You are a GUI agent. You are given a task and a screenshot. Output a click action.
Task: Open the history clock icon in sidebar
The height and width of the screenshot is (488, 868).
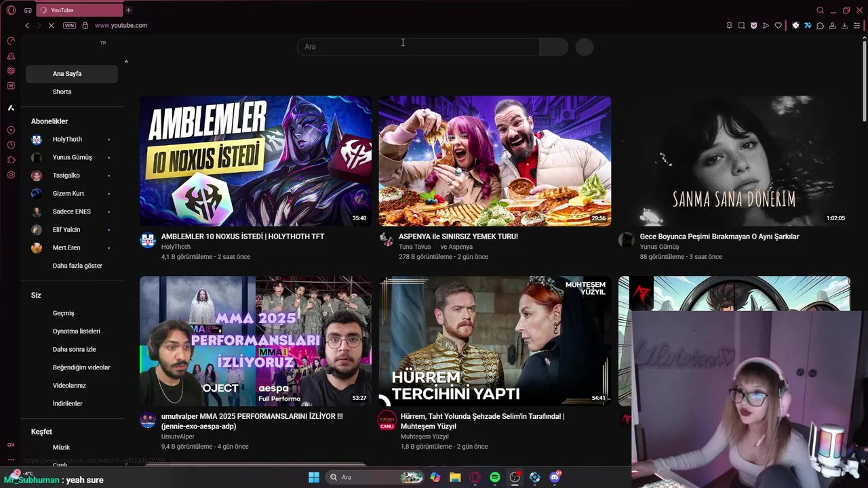click(11, 145)
